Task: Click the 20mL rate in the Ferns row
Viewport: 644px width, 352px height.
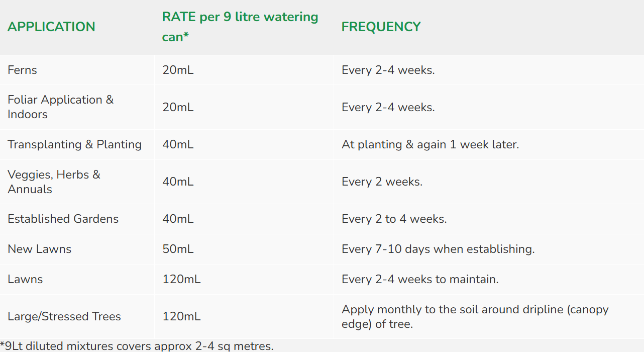Action: click(178, 70)
